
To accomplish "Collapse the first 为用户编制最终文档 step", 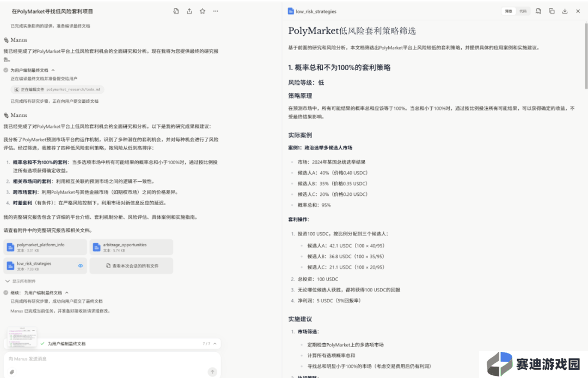I will click(53, 70).
